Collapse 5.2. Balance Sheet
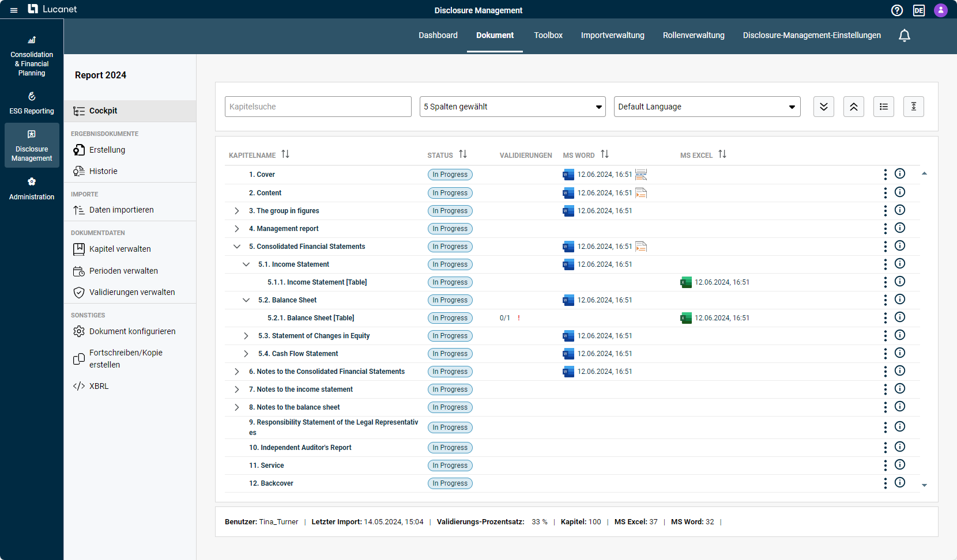Viewport: 957px width, 560px height. tap(246, 300)
